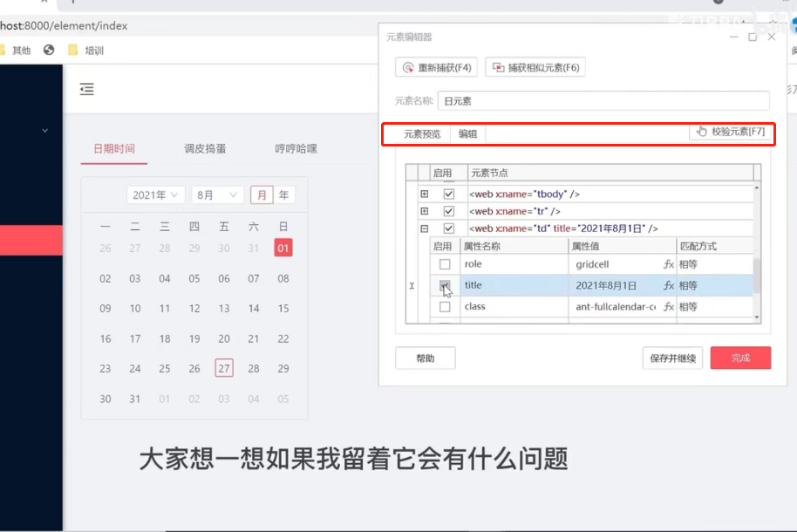
Task: Expand the tbody node
Action: click(x=425, y=194)
